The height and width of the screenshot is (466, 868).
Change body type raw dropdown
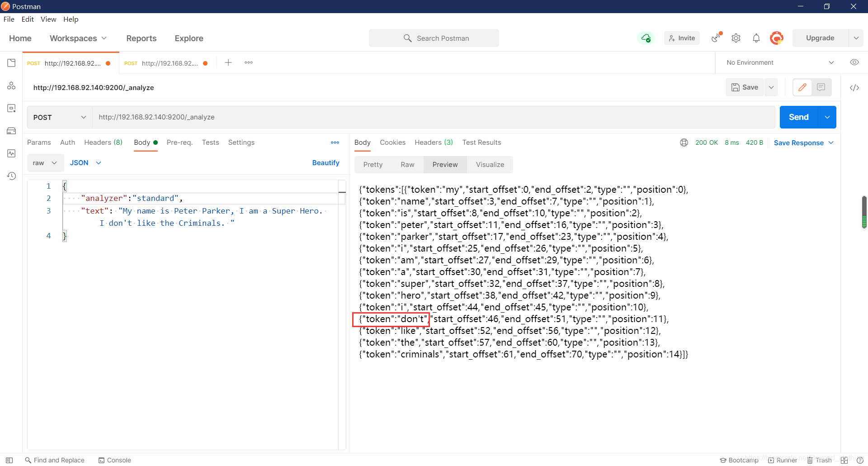pos(45,163)
